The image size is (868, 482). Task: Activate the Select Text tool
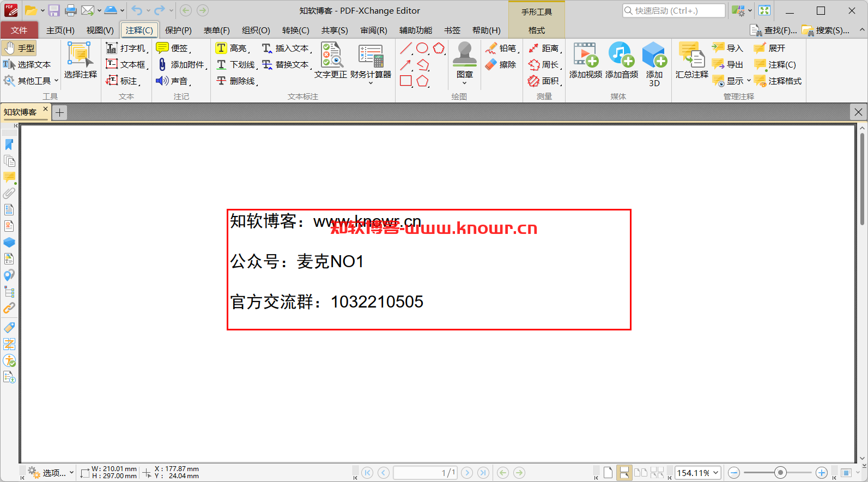click(x=27, y=64)
